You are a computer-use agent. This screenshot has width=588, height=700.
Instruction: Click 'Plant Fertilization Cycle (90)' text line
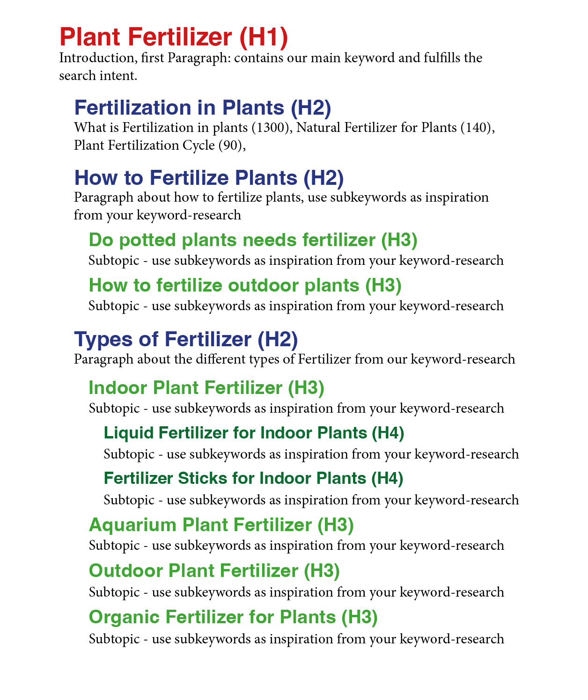point(160,146)
